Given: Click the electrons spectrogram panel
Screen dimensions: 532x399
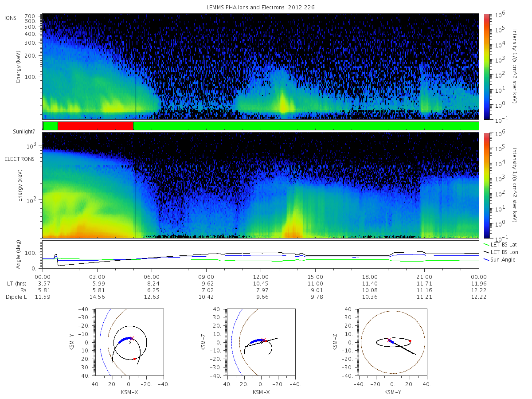Looking at the screenshot, I should pos(261,185).
